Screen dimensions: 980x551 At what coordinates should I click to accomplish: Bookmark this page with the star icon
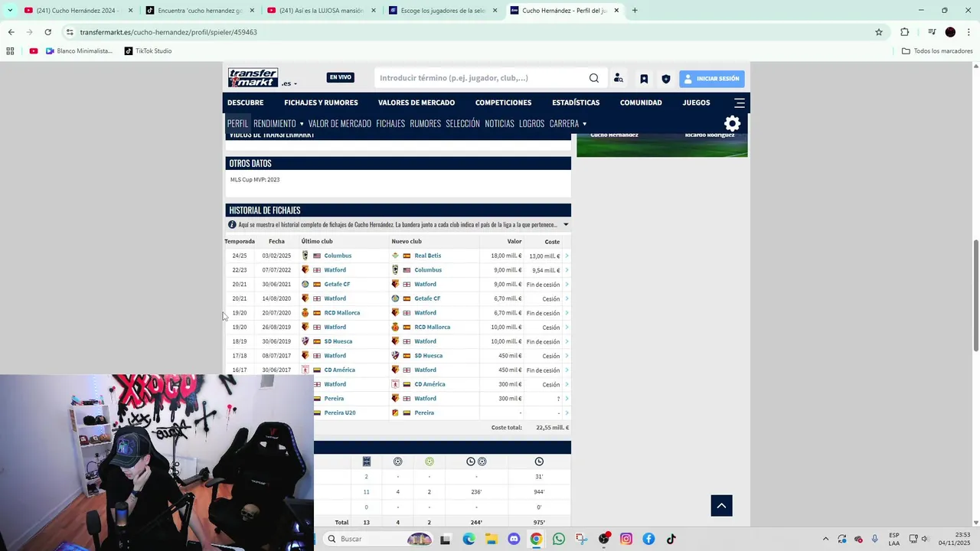coord(879,32)
